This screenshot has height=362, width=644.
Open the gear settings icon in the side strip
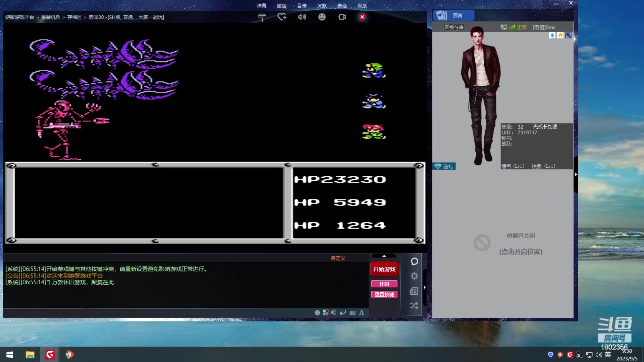(x=414, y=276)
